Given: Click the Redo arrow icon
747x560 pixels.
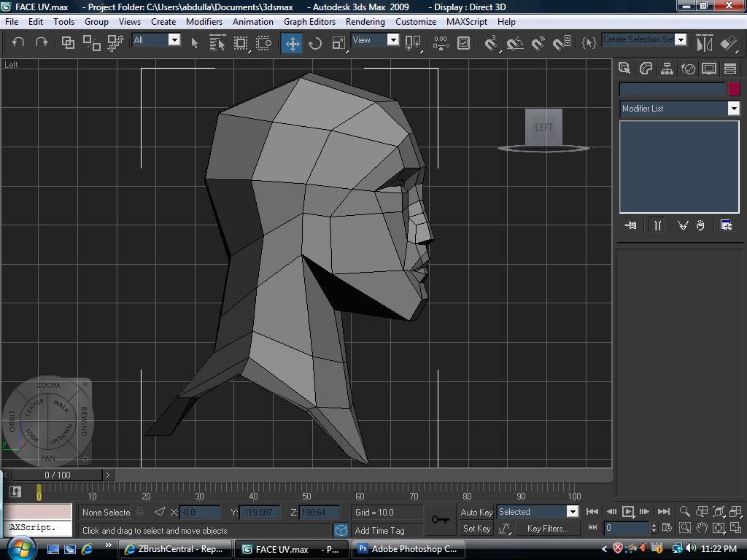Looking at the screenshot, I should [x=42, y=42].
